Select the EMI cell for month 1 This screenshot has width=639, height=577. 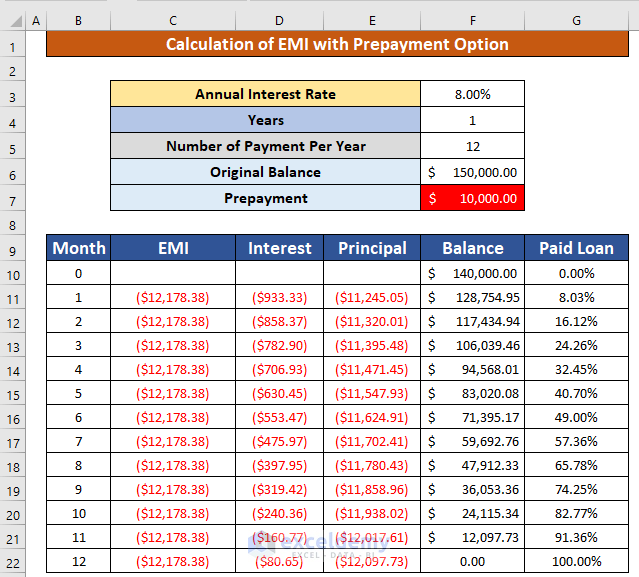pos(173,297)
